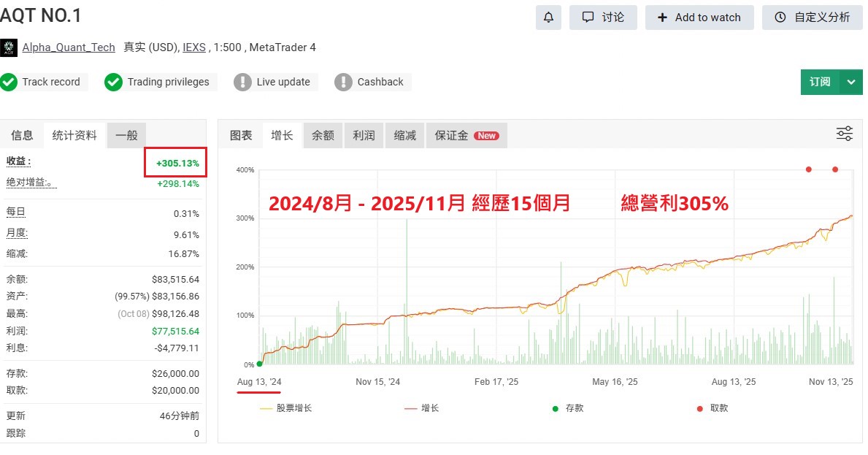Viewport: 868px width, 455px height.
Task: Click the 每日 daily label
Action: [x=15, y=212]
